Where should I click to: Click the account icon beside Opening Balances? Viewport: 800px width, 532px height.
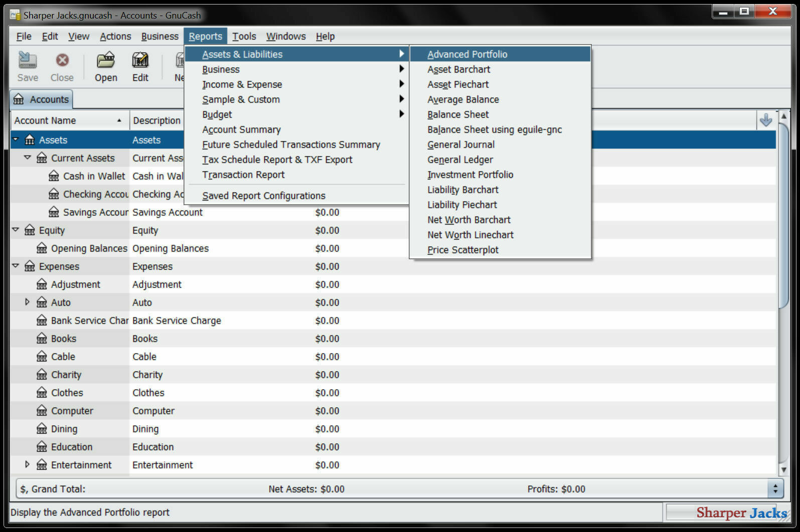(x=42, y=248)
